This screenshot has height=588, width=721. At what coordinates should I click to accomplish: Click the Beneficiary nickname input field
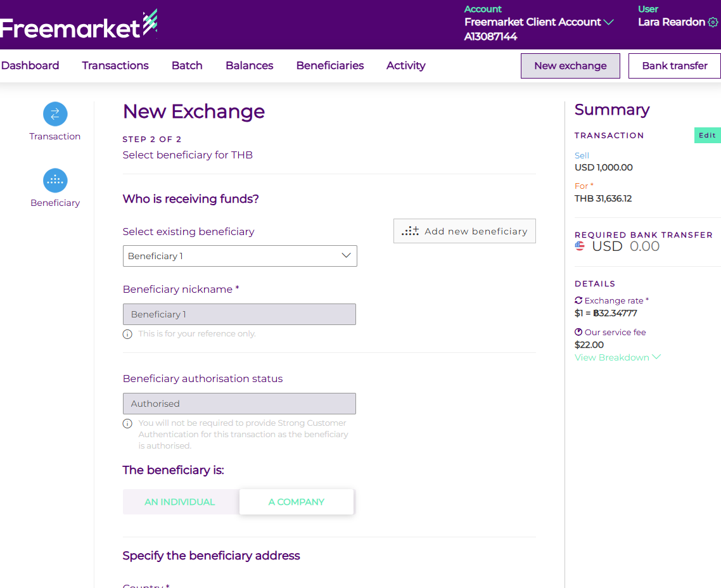[x=239, y=314]
